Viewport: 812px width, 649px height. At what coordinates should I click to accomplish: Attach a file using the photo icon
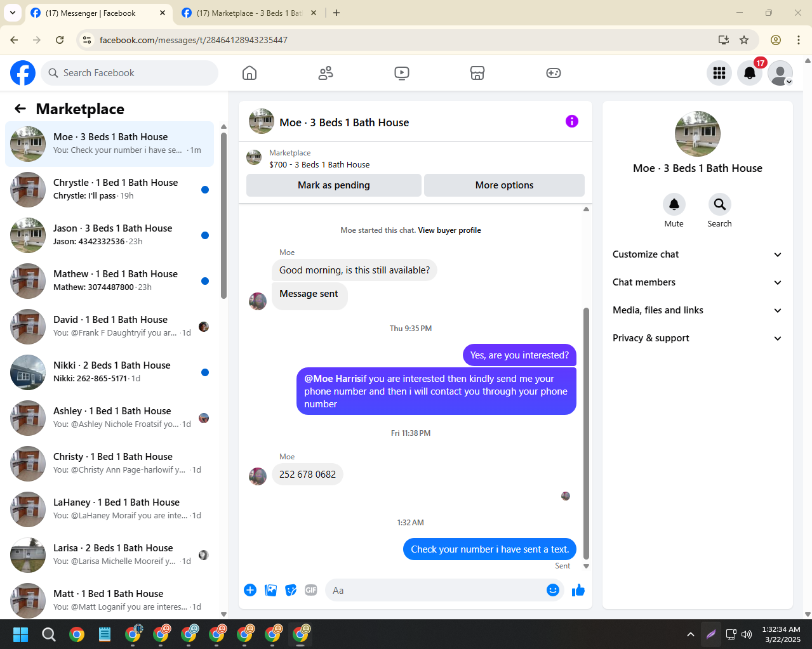(x=270, y=590)
